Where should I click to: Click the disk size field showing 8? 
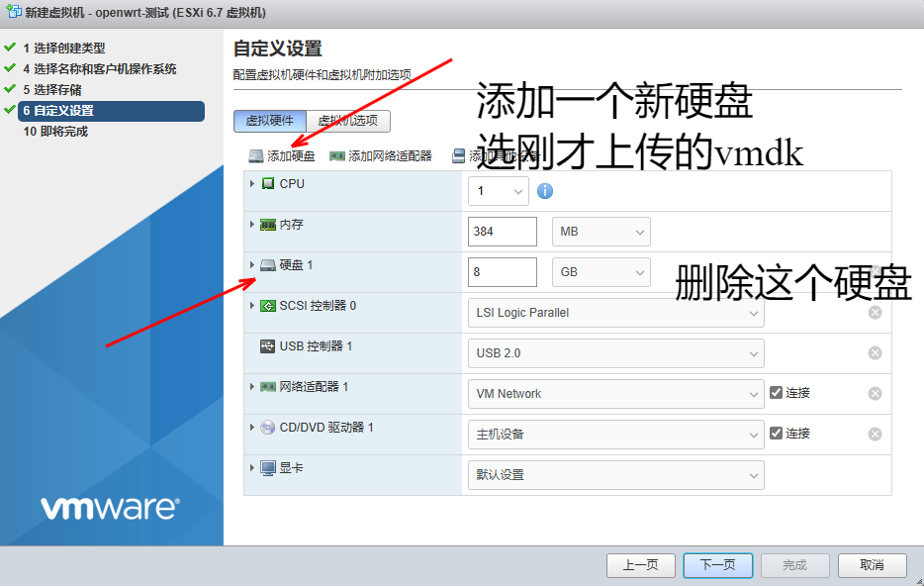coord(503,272)
